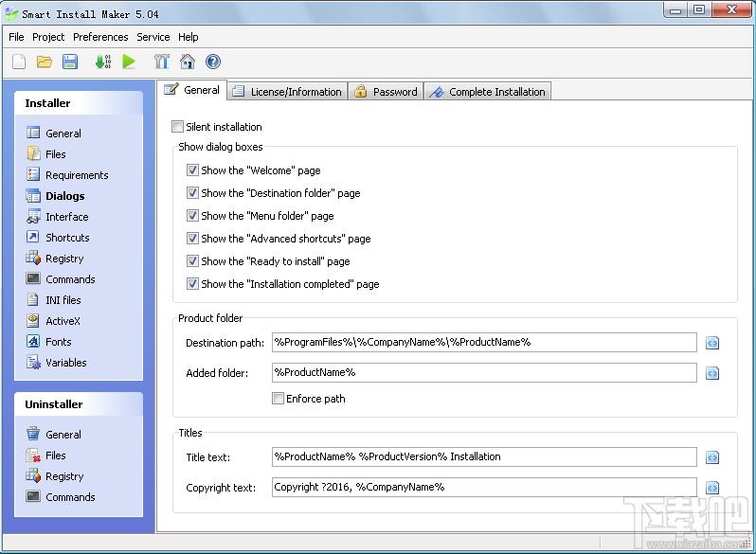Toggle Show the "Destination folder" page
This screenshot has width=756, height=554.
click(192, 193)
